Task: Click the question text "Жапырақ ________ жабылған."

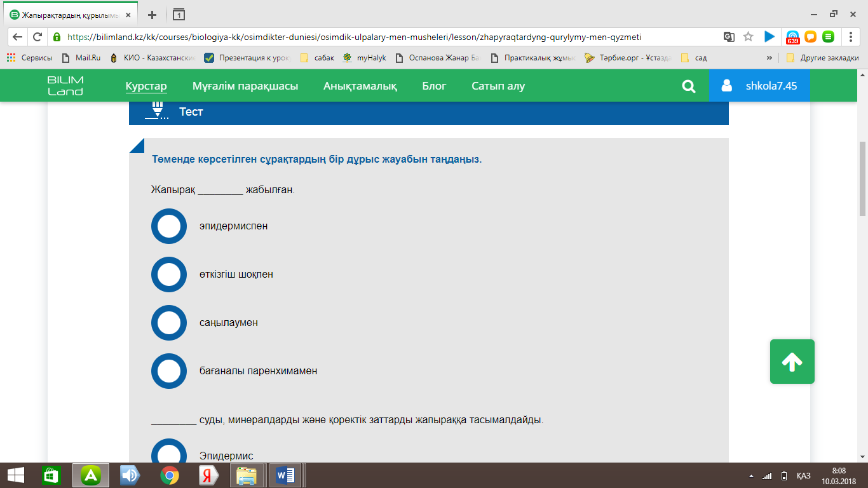Action: tap(222, 189)
